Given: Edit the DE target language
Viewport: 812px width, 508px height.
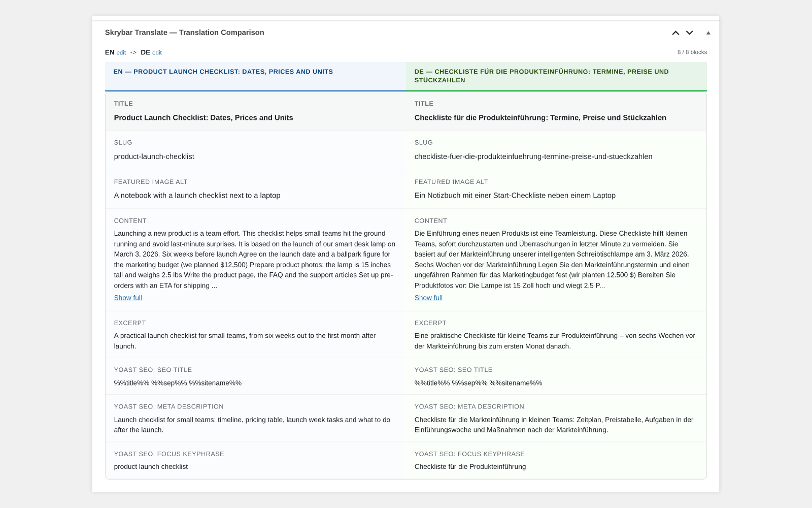Looking at the screenshot, I should [x=157, y=53].
